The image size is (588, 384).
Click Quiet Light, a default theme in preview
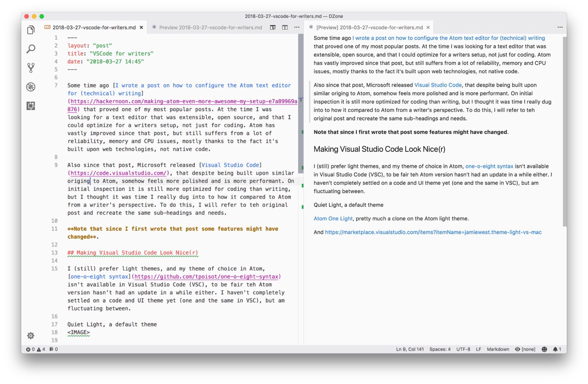[x=349, y=205]
